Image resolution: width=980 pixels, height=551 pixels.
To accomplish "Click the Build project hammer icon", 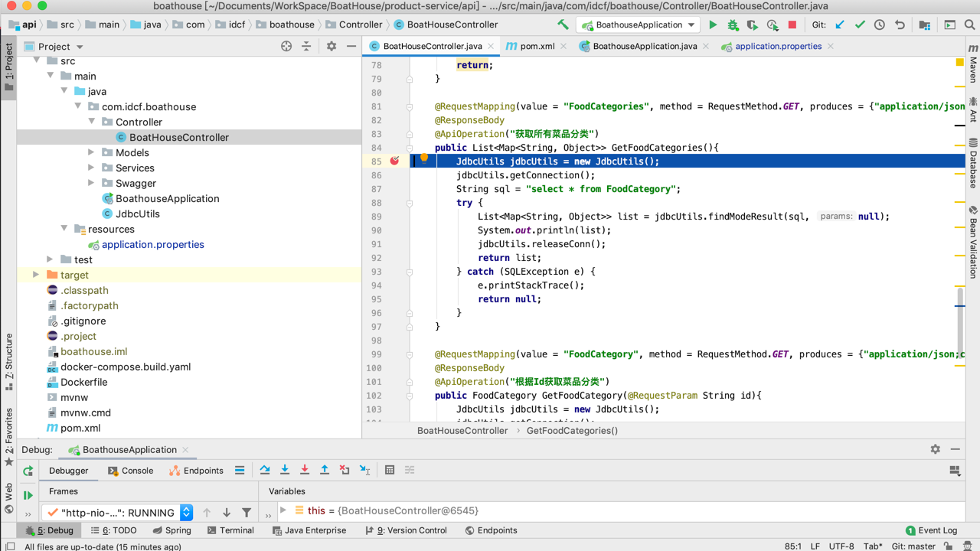I will pos(563,24).
